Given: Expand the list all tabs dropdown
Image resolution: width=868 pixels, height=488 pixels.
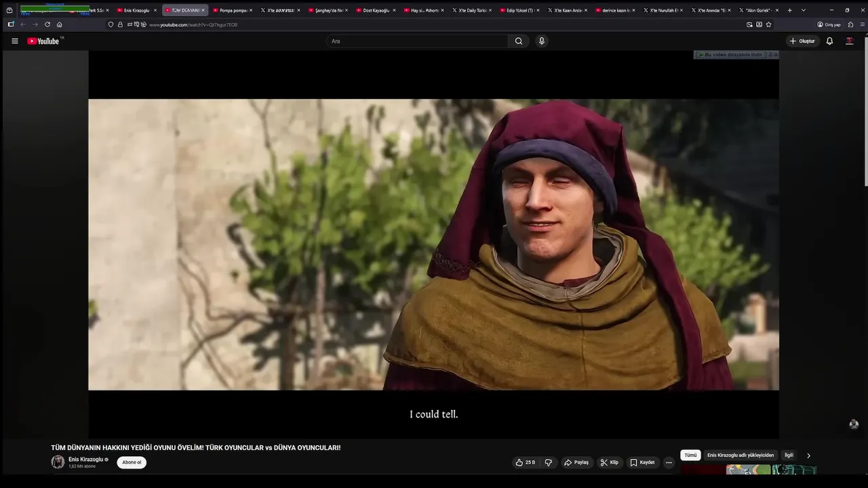Looking at the screenshot, I should [804, 10].
